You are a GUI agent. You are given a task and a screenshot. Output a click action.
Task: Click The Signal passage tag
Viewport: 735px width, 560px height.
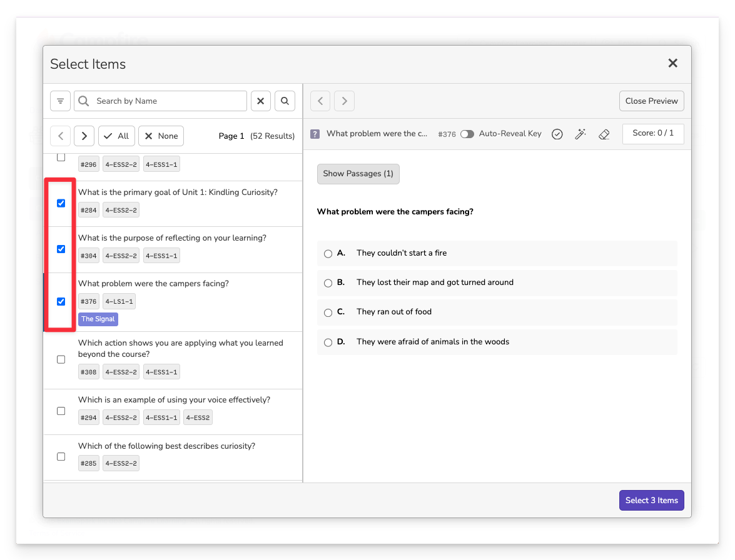tap(98, 319)
